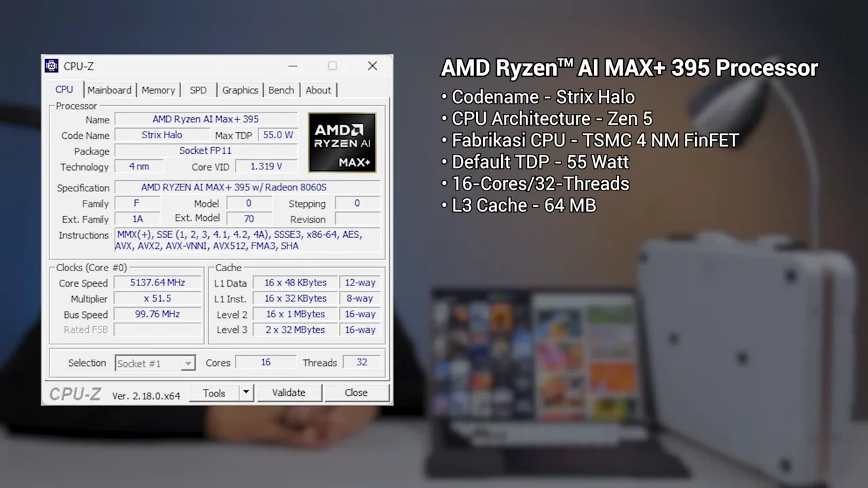This screenshot has width=868, height=488.
Task: Go to the Graphics tab
Action: [240, 90]
